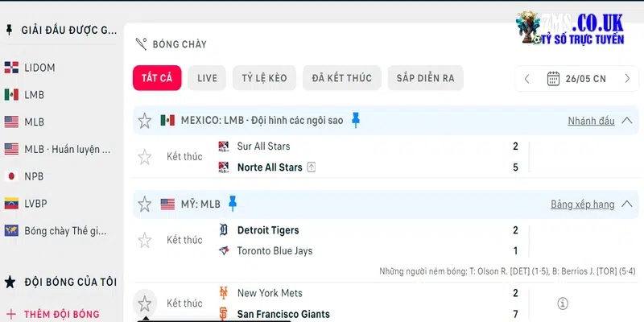Star the New York Mets vs Giants match
Image resolution: width=644 pixels, height=322 pixels.
pos(144,303)
